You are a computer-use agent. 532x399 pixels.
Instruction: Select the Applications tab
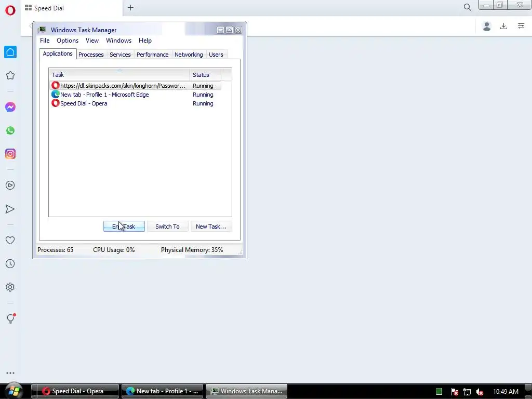pyautogui.click(x=58, y=54)
